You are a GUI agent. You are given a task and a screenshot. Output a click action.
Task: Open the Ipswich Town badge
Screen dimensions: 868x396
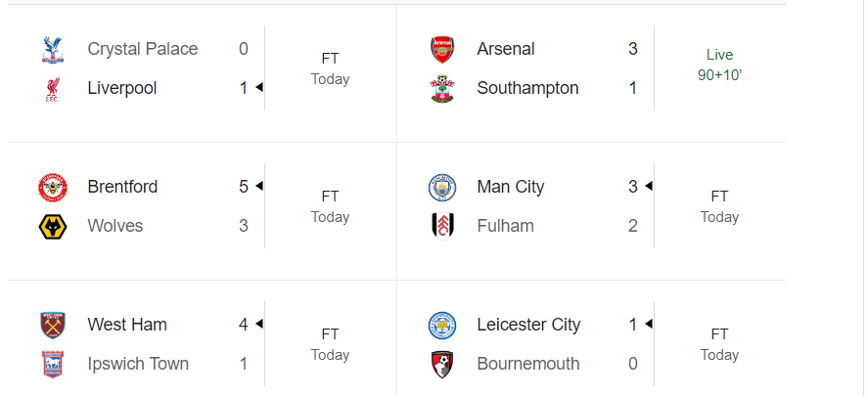pos(52,365)
